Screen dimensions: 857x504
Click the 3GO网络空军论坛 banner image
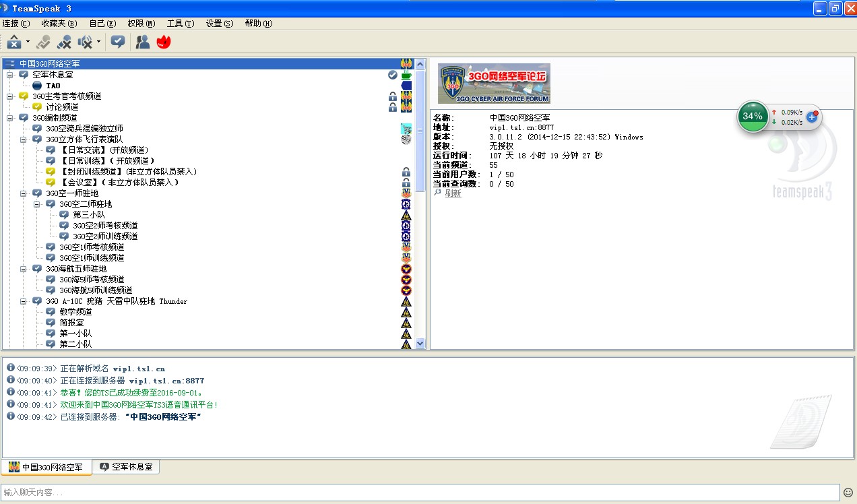(x=494, y=84)
